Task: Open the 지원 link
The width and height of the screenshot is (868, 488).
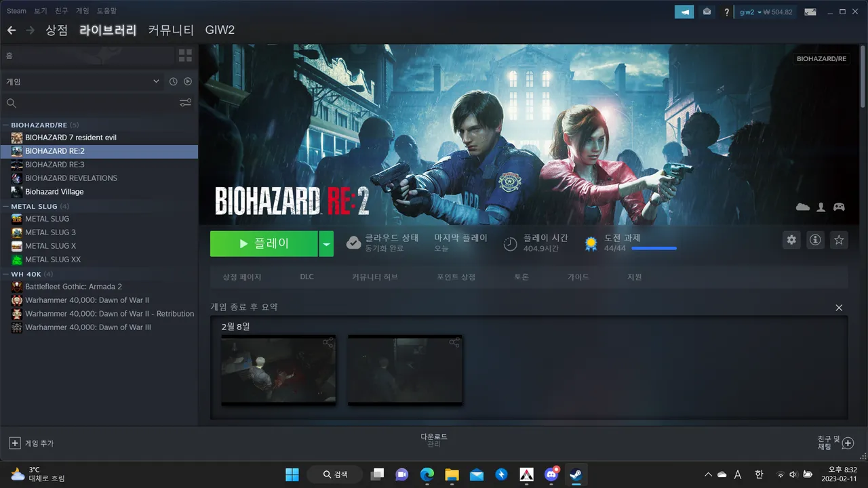Action: point(634,277)
